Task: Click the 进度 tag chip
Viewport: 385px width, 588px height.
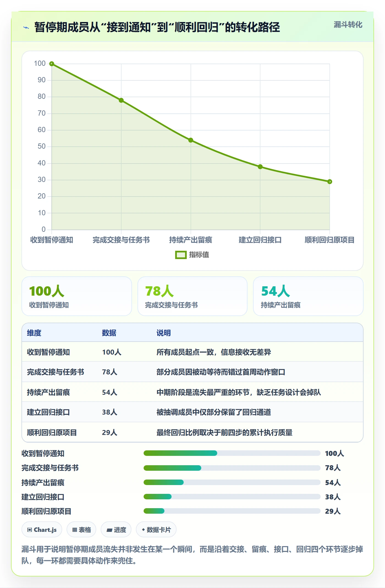Action: click(116, 529)
